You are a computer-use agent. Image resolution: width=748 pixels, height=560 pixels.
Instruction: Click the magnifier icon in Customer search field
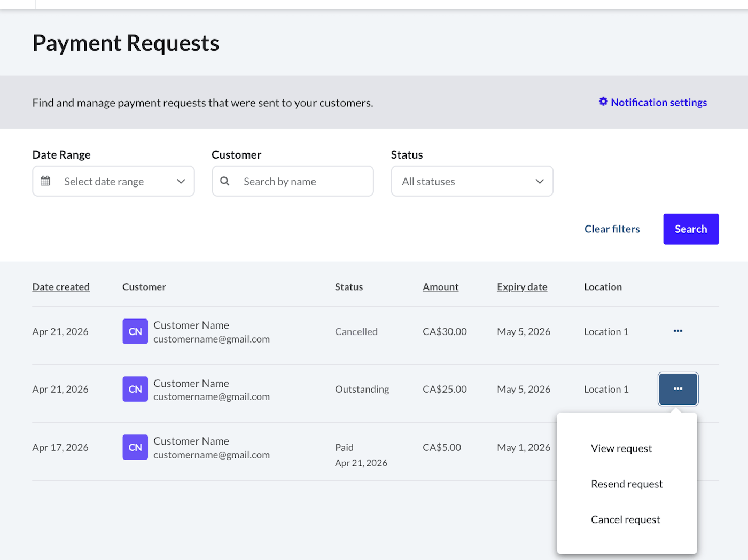click(x=225, y=181)
